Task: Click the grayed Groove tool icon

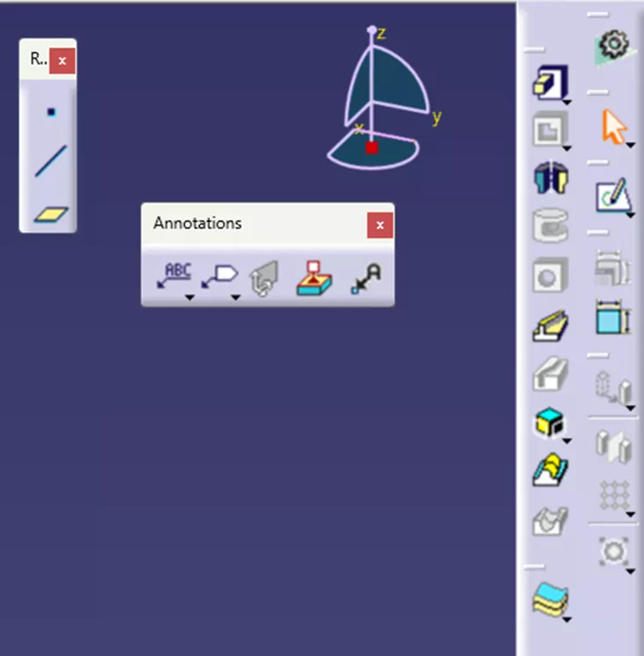Action: coord(550,226)
